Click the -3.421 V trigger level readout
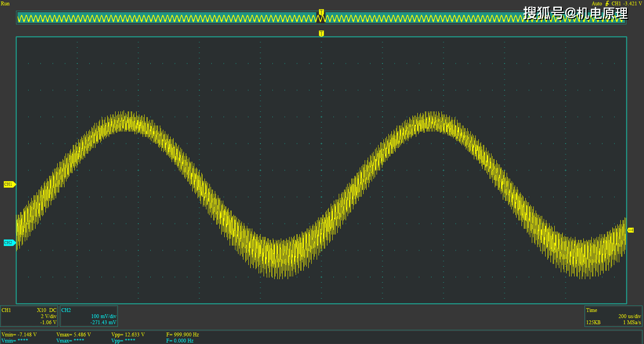 coord(632,3)
